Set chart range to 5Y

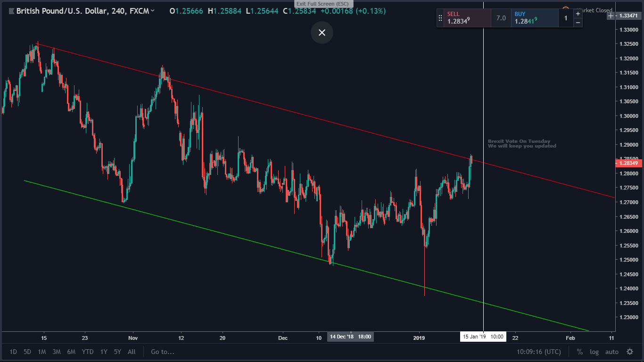pyautogui.click(x=117, y=352)
